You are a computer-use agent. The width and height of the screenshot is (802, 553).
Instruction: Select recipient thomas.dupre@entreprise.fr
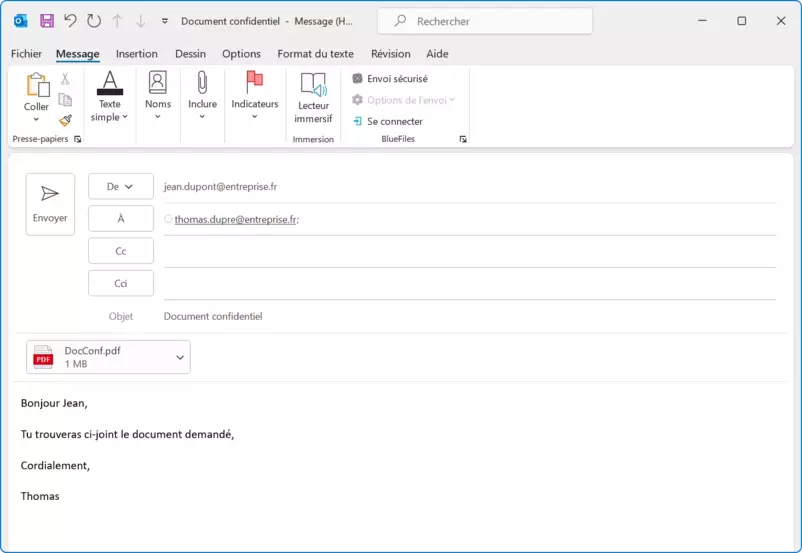point(235,219)
